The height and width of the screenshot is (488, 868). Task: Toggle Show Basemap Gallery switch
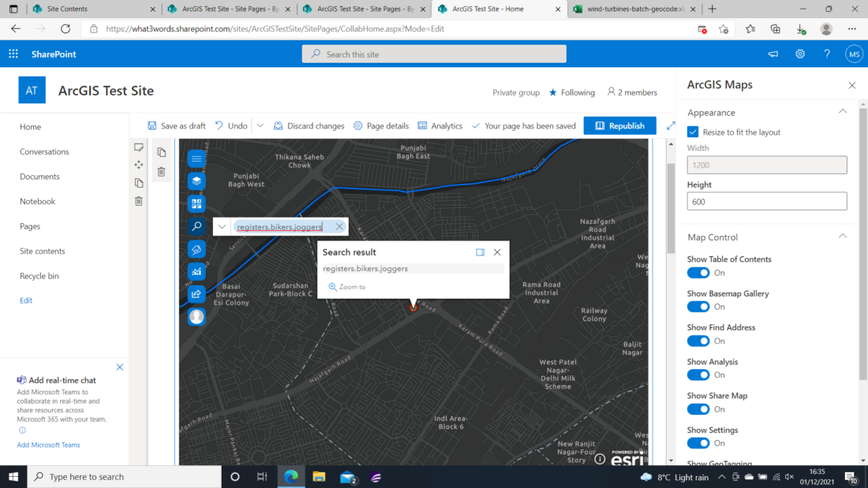coord(698,307)
